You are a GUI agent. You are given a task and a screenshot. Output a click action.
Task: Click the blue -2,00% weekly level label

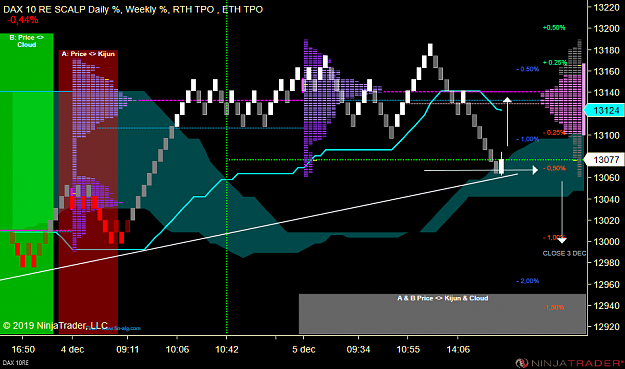(528, 281)
